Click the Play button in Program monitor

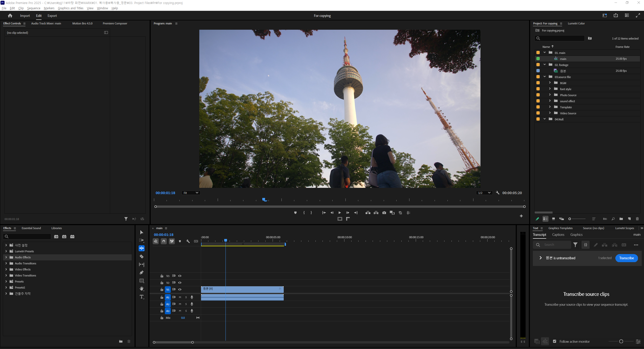coord(340,213)
